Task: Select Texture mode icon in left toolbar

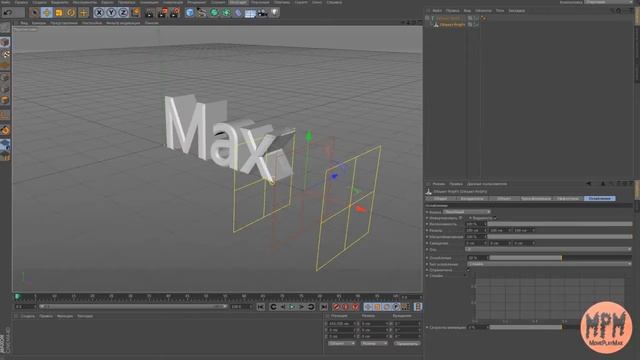Action: [x=5, y=54]
